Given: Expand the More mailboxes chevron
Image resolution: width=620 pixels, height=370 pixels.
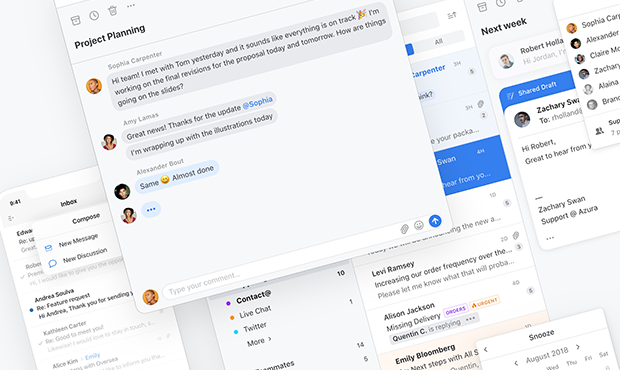Looking at the screenshot, I should tap(270, 339).
